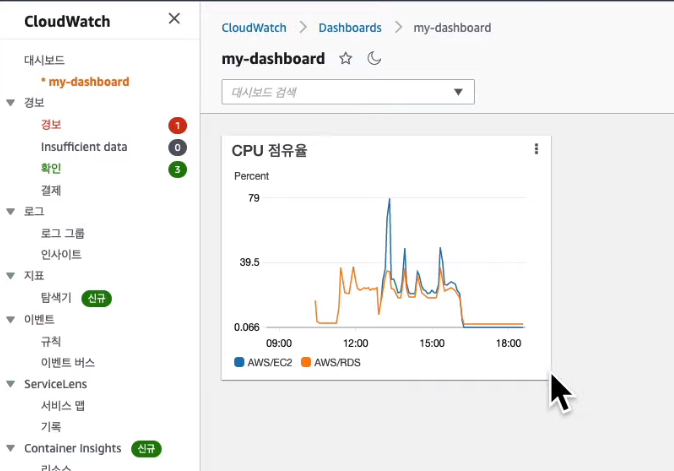Click the AWS/RDS legend label
Viewport: 674px width, 471px height.
pos(337,362)
